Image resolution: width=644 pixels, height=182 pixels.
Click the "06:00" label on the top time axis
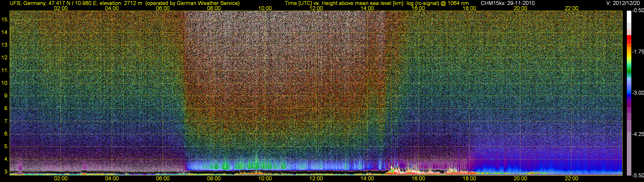[x=163, y=8]
